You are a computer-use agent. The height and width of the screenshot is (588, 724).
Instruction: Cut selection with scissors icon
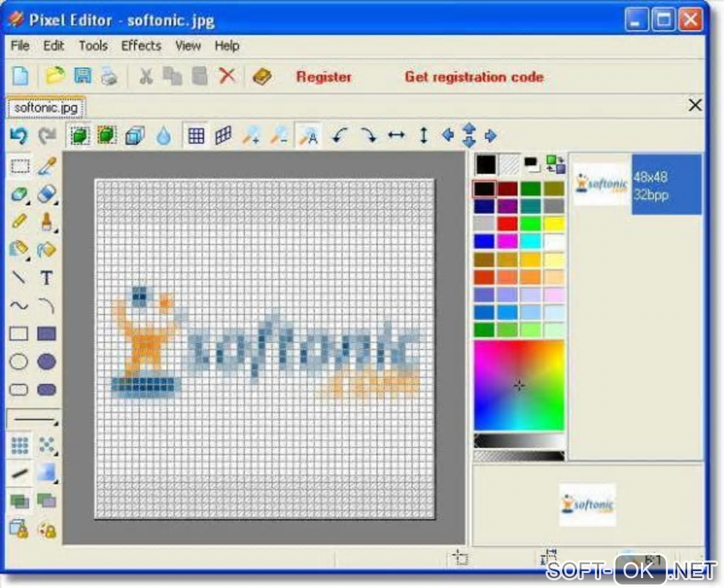146,76
